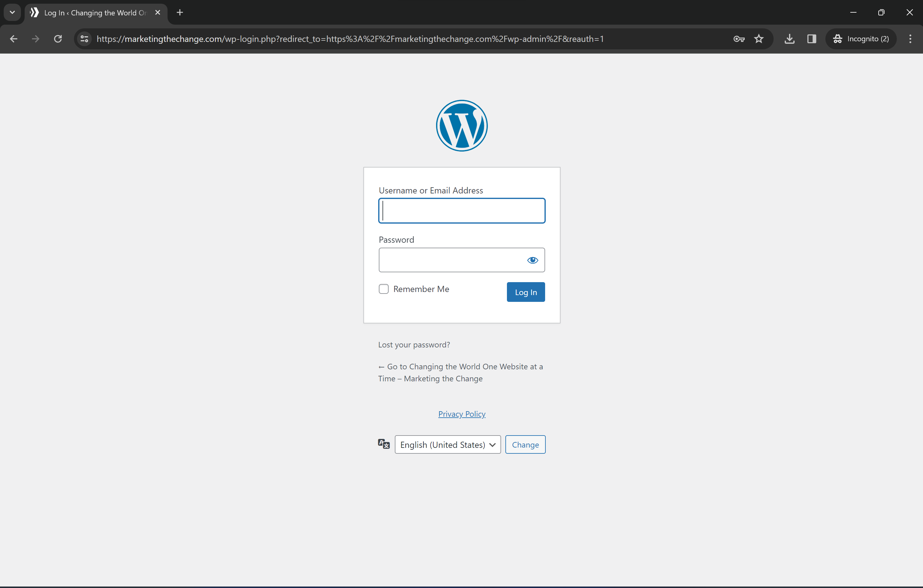This screenshot has height=588, width=923.
Task: Restore down the browser window
Action: tap(881, 13)
